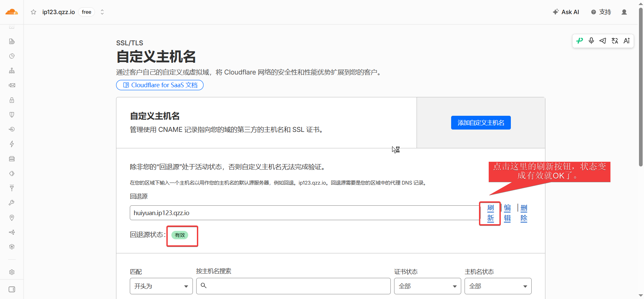The width and height of the screenshot is (644, 299).
Task: Open the wrench tools sidebar icon
Action: (12, 203)
